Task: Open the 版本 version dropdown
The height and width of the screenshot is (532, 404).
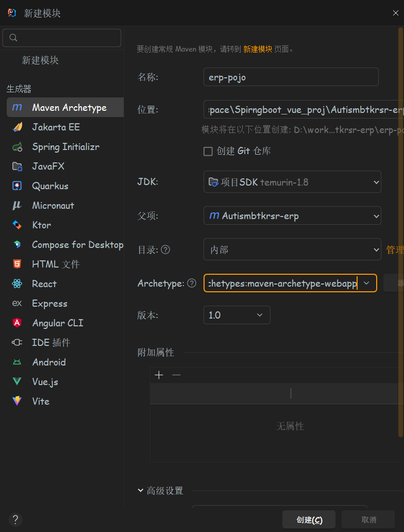Action: tap(237, 315)
